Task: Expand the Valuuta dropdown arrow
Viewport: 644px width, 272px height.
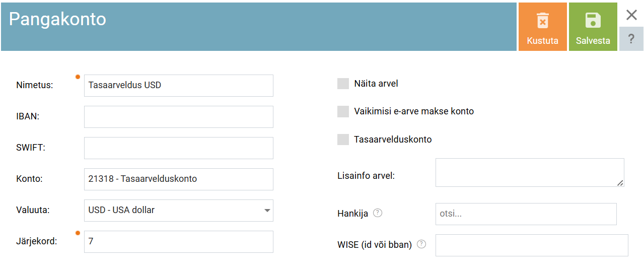Action: tap(267, 211)
